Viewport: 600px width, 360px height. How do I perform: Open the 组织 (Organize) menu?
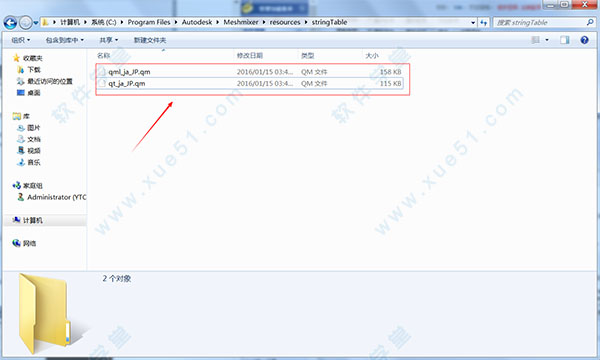coord(21,40)
